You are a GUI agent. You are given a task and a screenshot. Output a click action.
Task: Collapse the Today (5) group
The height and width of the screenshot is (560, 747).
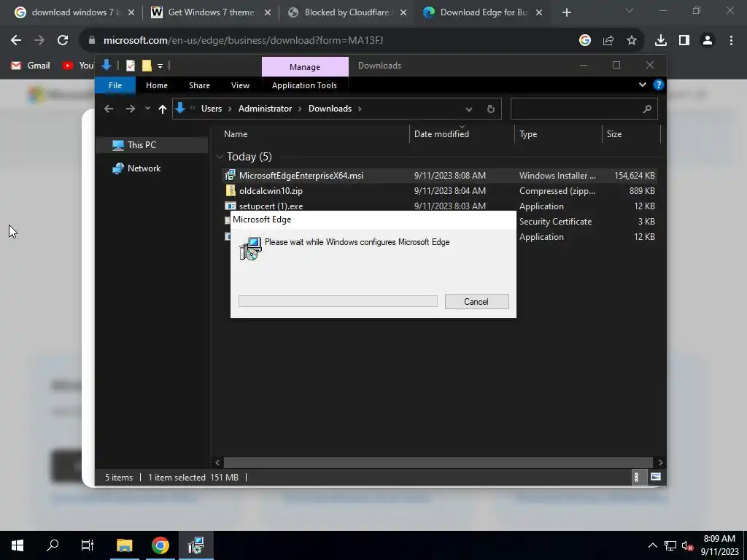tap(220, 156)
